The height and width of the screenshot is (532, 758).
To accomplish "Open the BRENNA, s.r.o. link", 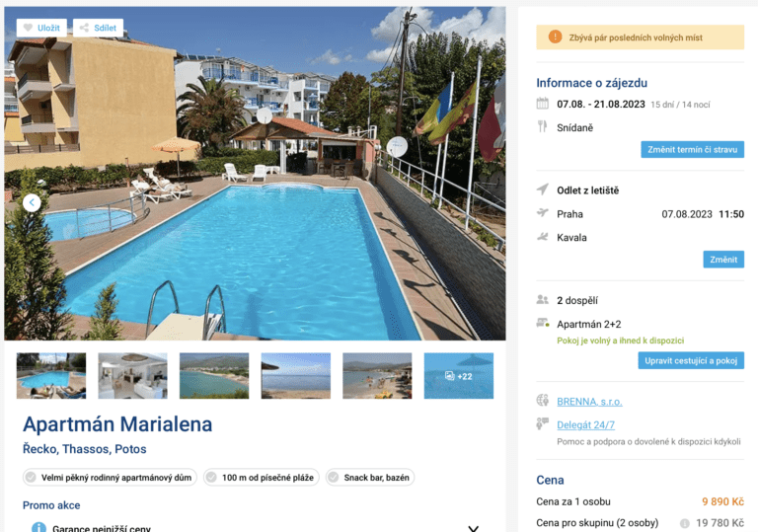I will 589,402.
